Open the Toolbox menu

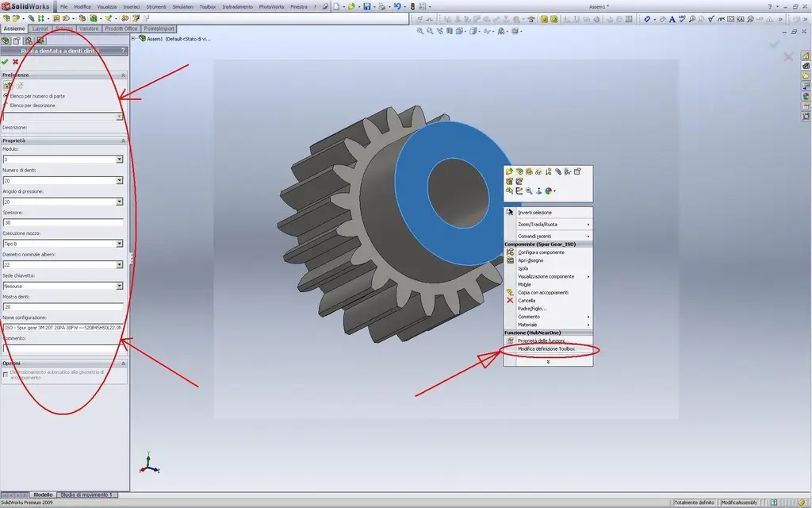point(208,6)
